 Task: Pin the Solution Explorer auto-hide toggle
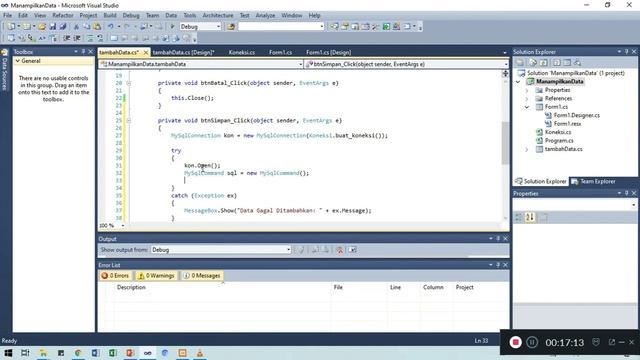coord(627,52)
